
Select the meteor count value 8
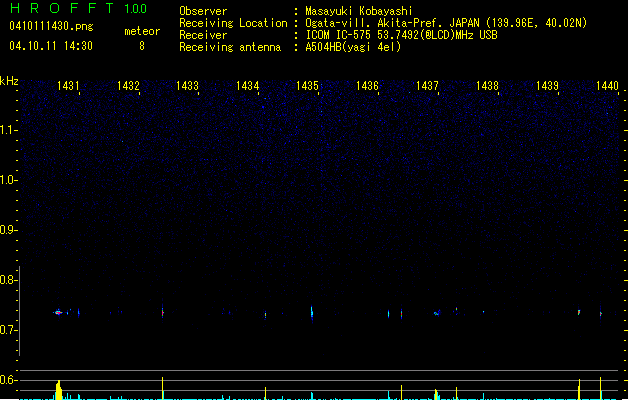click(142, 46)
